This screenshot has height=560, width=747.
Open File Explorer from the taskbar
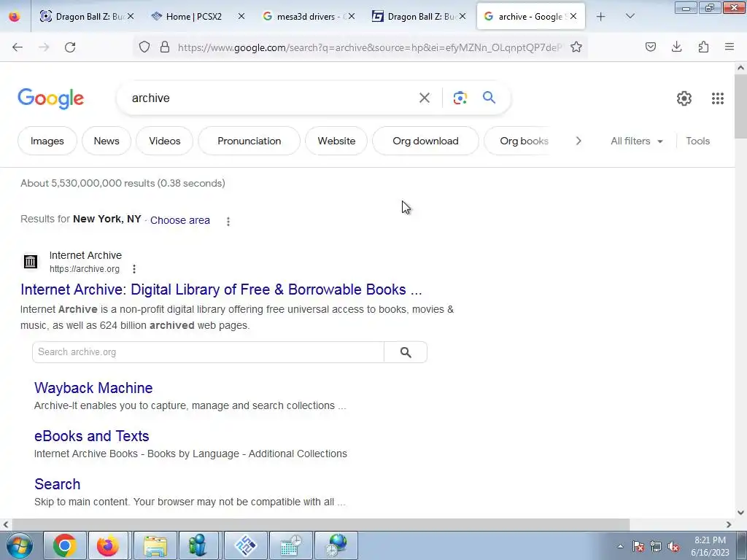coord(155,545)
